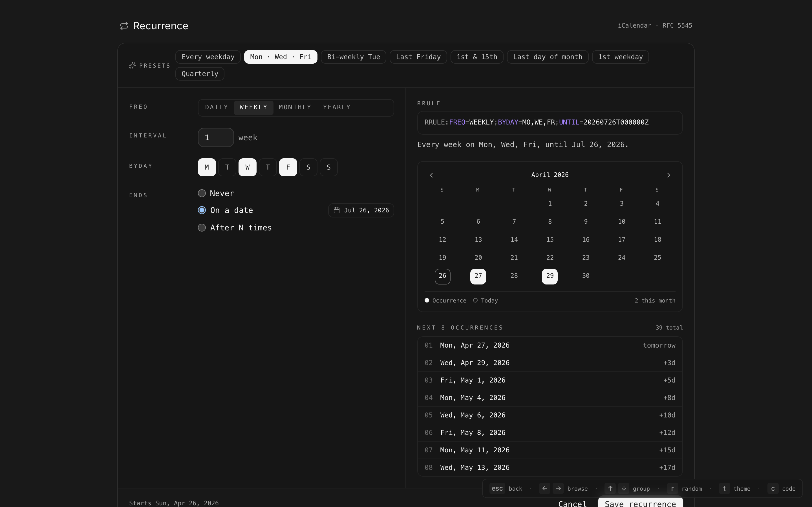Switch frequency to MONTHLY
The width and height of the screenshot is (812, 507).
[x=295, y=107]
